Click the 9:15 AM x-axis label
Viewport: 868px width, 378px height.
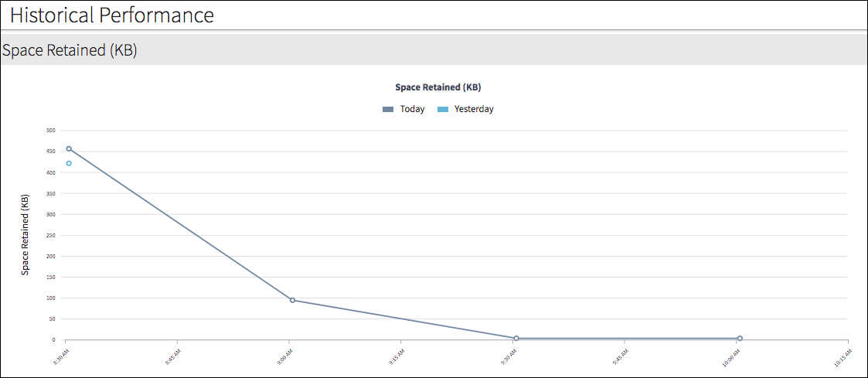395,358
